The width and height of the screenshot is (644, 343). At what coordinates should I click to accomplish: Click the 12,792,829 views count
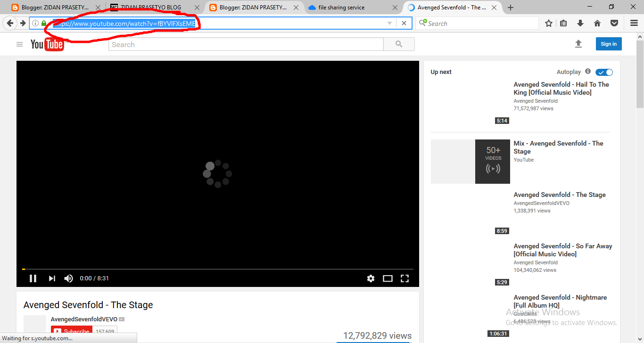pos(377,335)
